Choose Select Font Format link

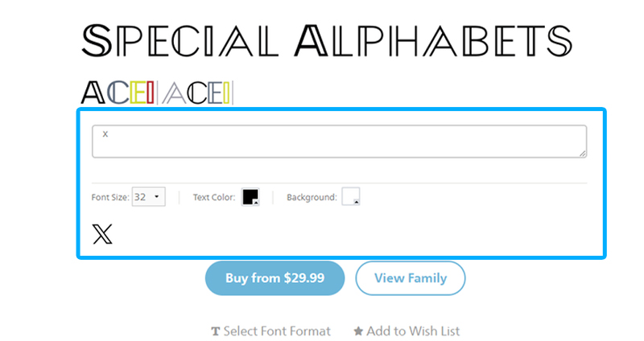tap(277, 331)
